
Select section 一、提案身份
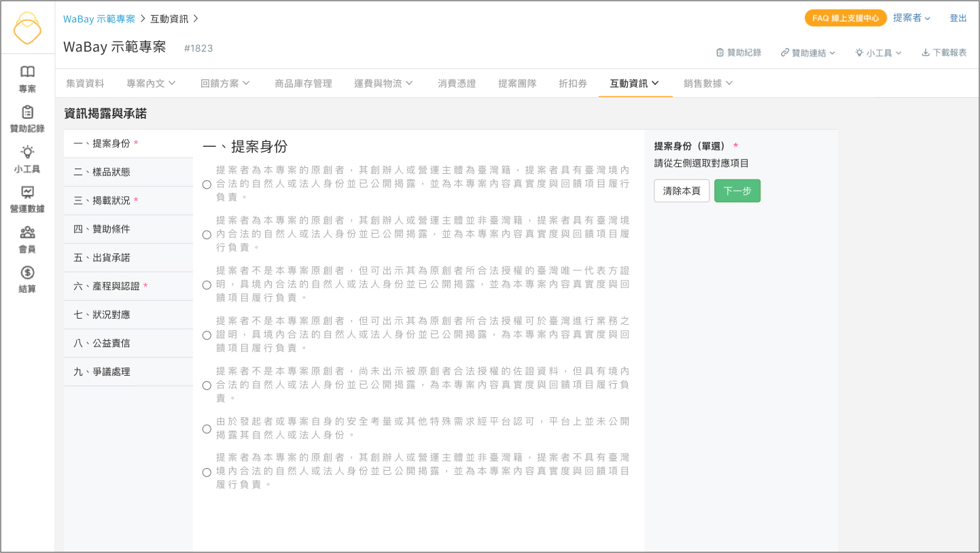click(x=128, y=143)
